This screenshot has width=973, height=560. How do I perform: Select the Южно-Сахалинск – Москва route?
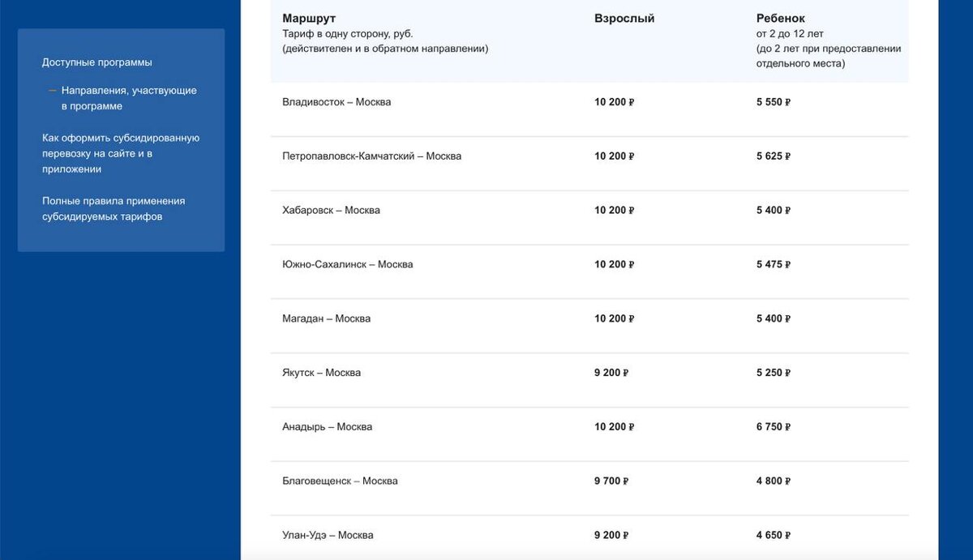(347, 263)
